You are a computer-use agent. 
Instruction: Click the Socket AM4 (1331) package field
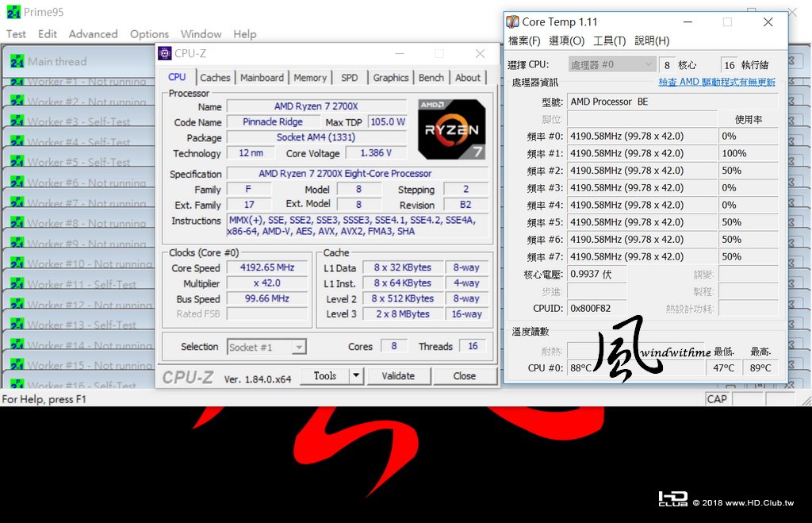(x=316, y=137)
